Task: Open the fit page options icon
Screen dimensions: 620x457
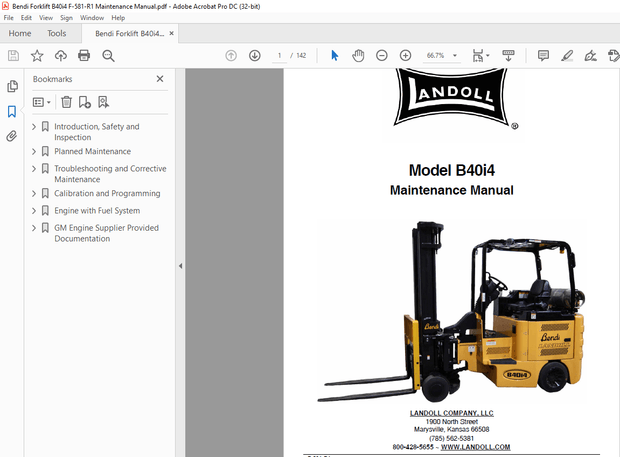Action: 478,56
